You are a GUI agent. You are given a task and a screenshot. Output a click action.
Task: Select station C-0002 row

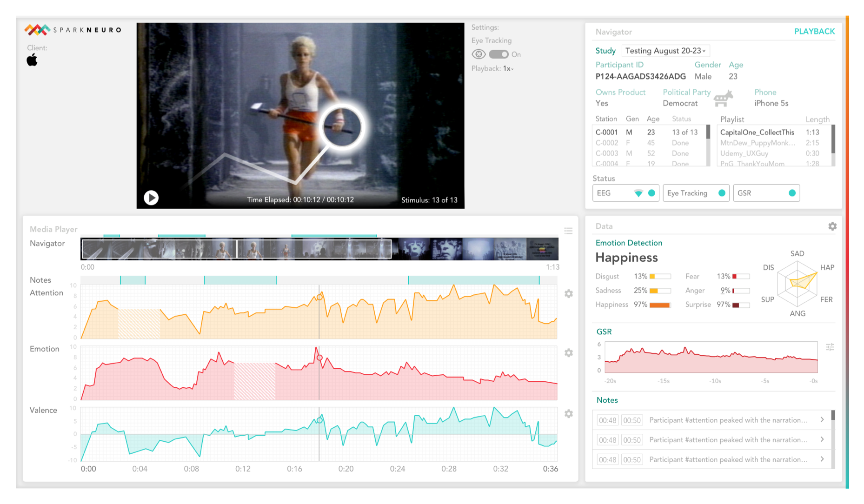click(x=649, y=143)
